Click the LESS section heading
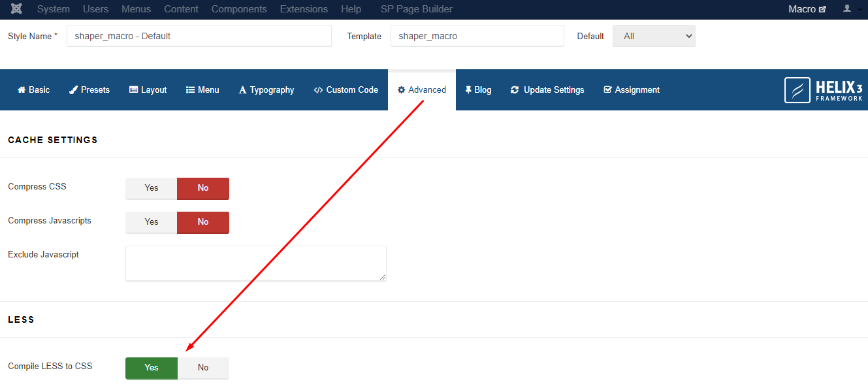 21,319
